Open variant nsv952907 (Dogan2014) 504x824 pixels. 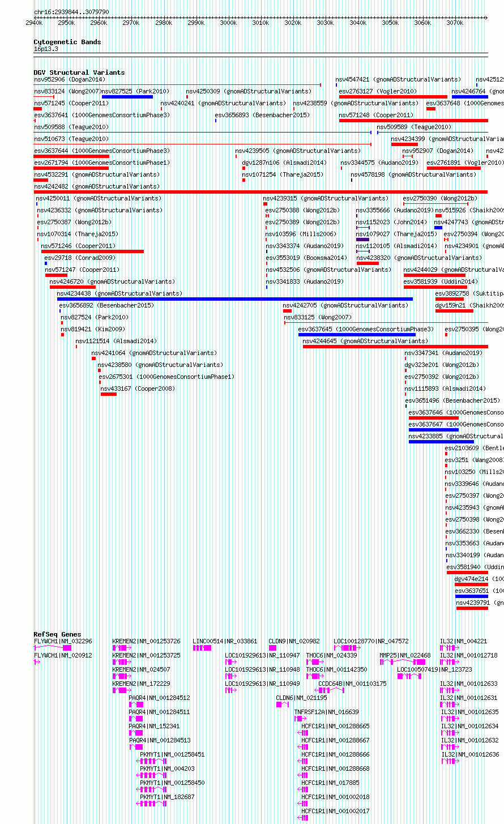[438, 151]
